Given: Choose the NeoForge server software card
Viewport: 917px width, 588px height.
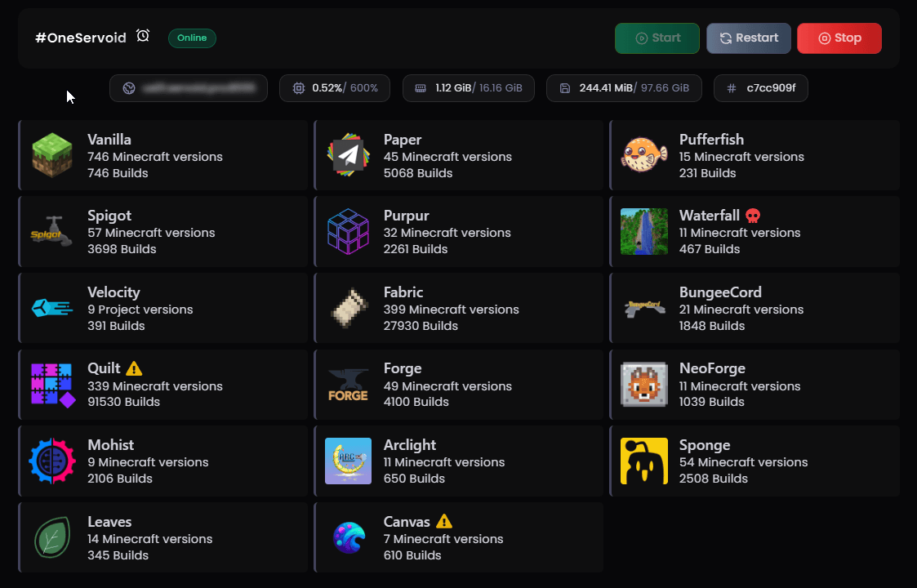Looking at the screenshot, I should click(755, 385).
